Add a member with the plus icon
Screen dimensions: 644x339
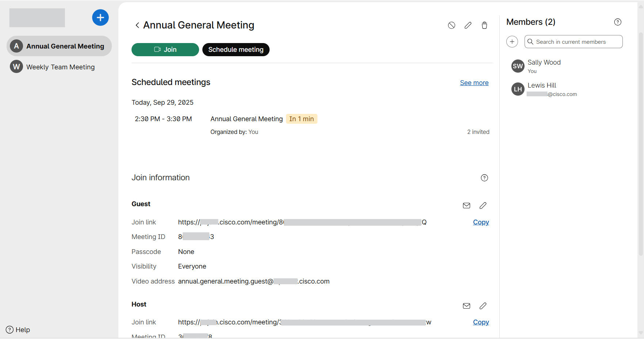[x=512, y=42]
